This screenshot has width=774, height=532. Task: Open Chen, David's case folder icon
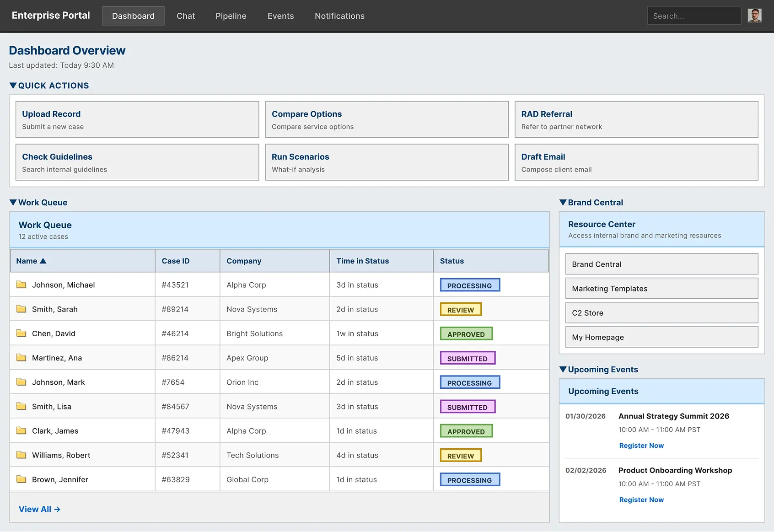[x=21, y=333]
